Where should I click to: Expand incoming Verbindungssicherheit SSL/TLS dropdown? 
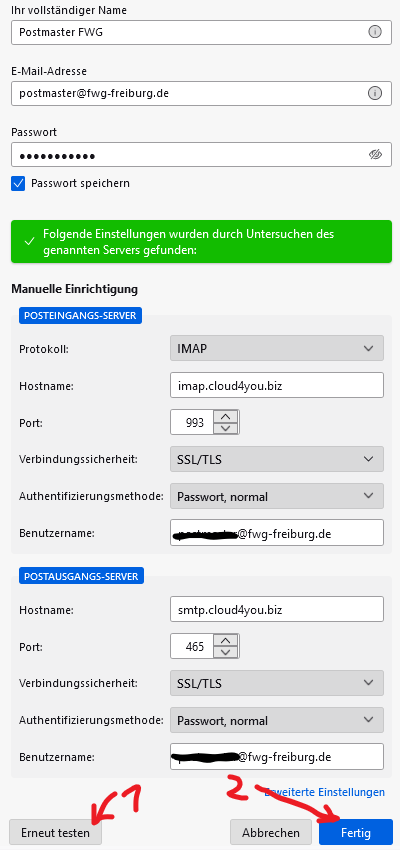(276, 459)
